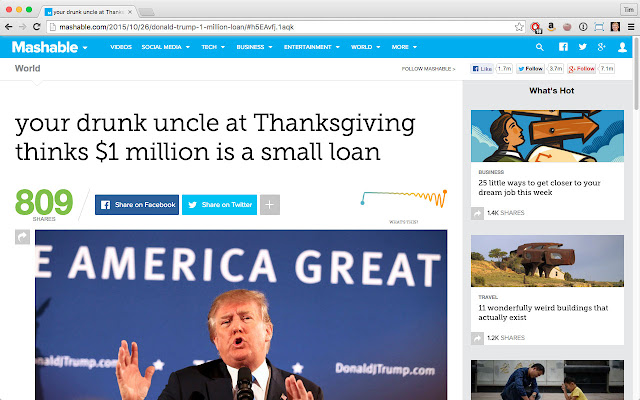
Task: Open a new tab button
Action: [x=147, y=12]
